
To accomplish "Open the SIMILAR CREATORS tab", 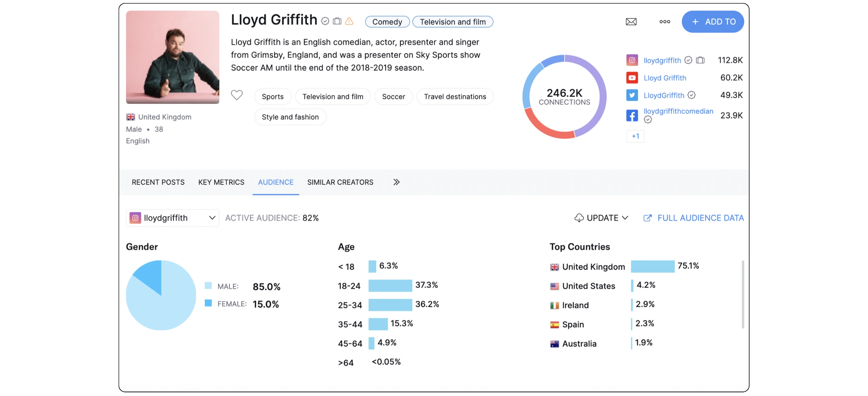I will click(x=340, y=182).
